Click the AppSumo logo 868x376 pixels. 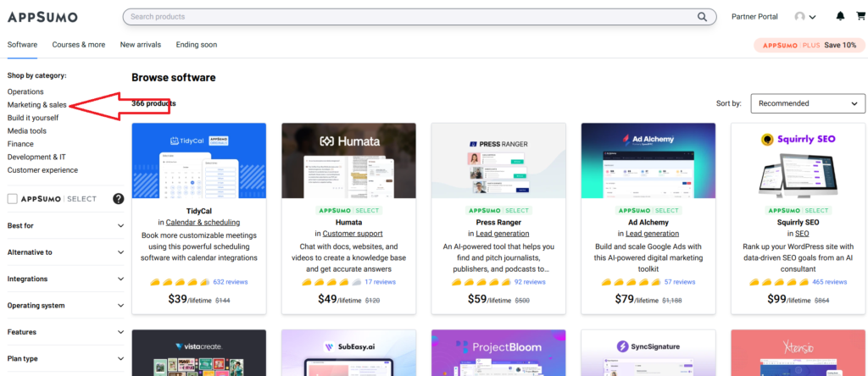point(42,17)
